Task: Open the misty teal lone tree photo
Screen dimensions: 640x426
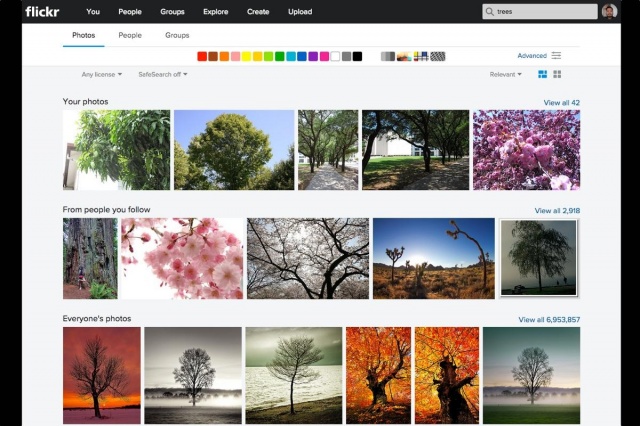Action: point(531,375)
